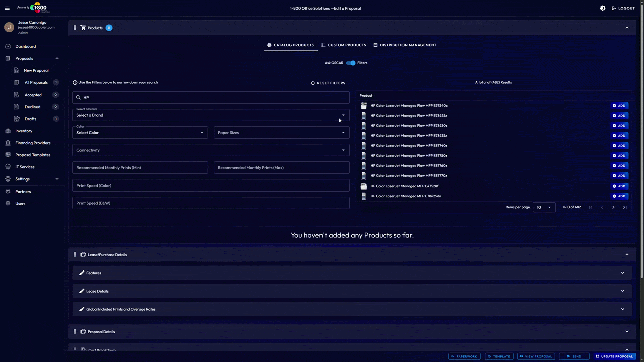The image size is (644, 362).
Task: Expand the Proposal Details panel
Action: tap(627, 332)
